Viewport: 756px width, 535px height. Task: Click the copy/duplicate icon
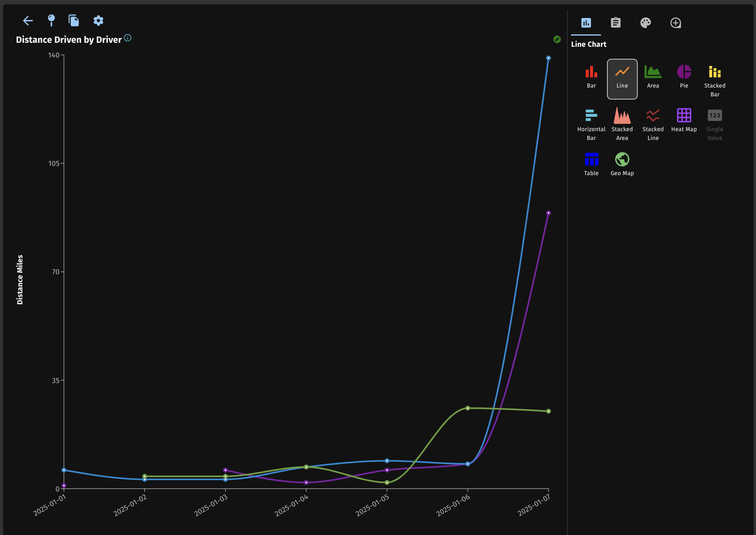74,20
